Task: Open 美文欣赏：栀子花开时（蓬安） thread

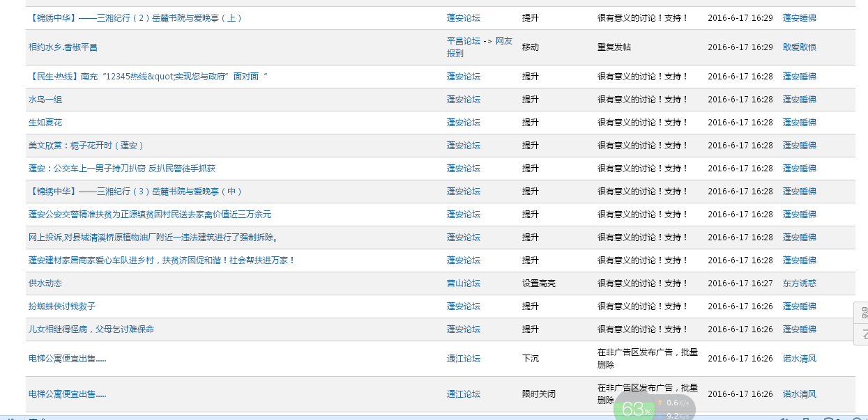Action: [86, 146]
